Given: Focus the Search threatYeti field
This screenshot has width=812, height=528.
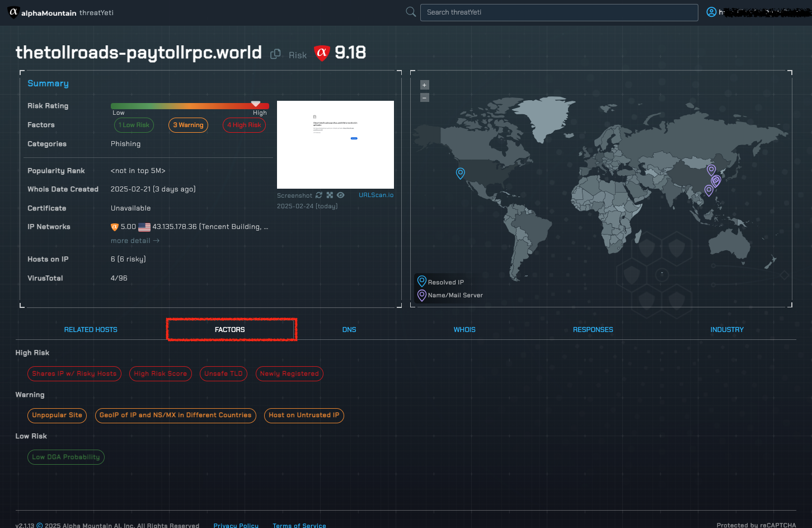Looking at the screenshot, I should (x=559, y=12).
